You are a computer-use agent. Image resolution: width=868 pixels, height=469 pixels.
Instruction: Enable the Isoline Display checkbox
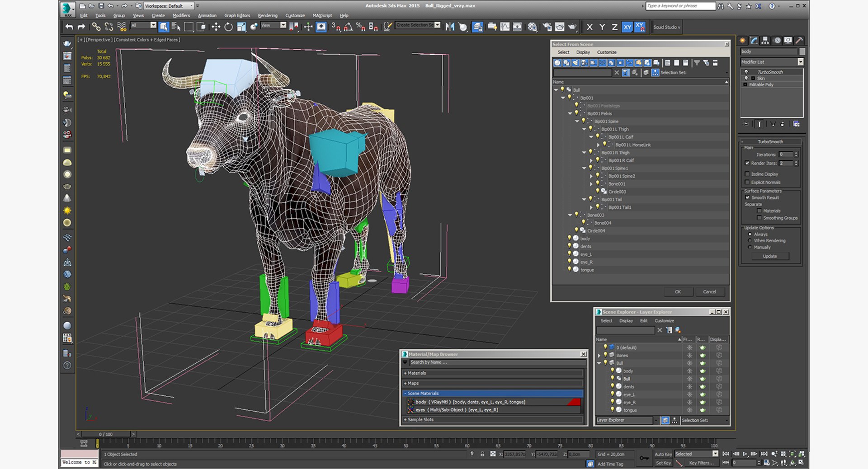tap(747, 174)
